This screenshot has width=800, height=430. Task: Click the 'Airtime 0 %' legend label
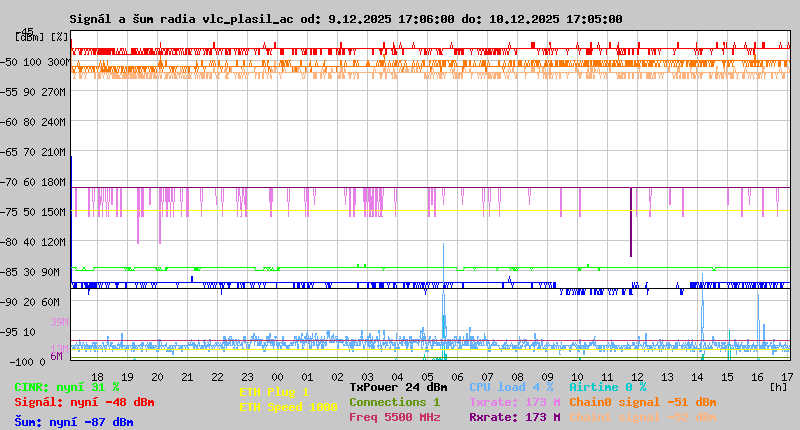(x=608, y=387)
